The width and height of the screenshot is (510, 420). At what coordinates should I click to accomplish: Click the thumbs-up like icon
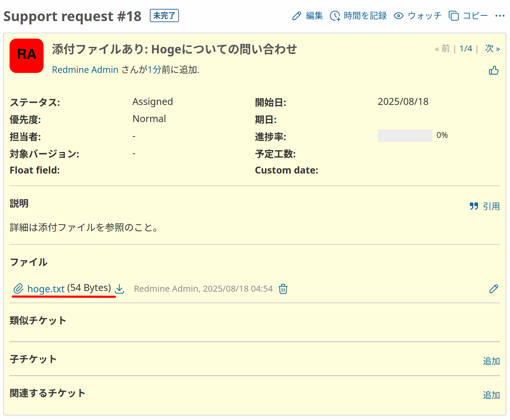[493, 70]
